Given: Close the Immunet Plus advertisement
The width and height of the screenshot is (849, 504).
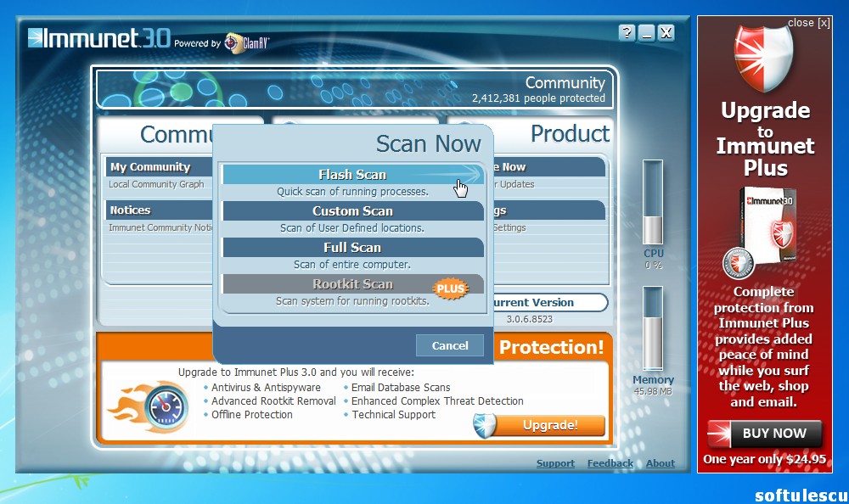Looking at the screenshot, I should click(x=808, y=23).
